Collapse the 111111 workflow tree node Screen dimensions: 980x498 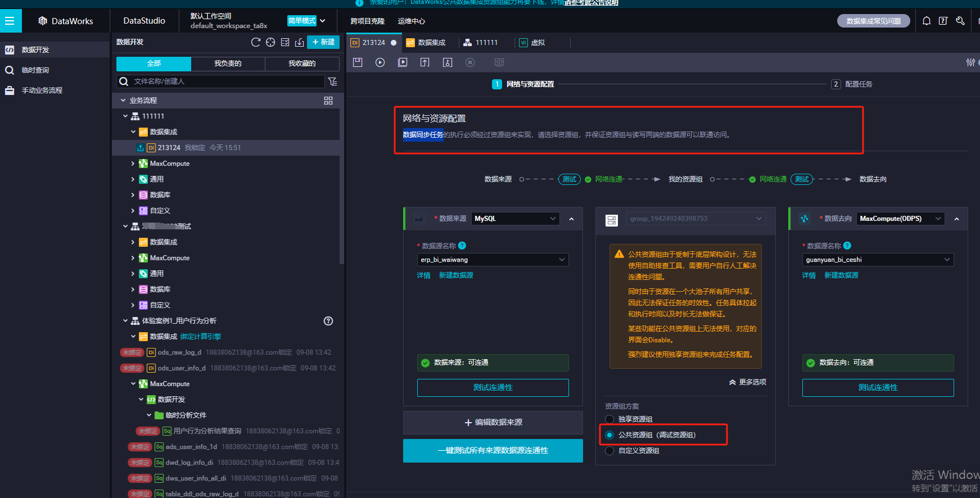pos(125,116)
